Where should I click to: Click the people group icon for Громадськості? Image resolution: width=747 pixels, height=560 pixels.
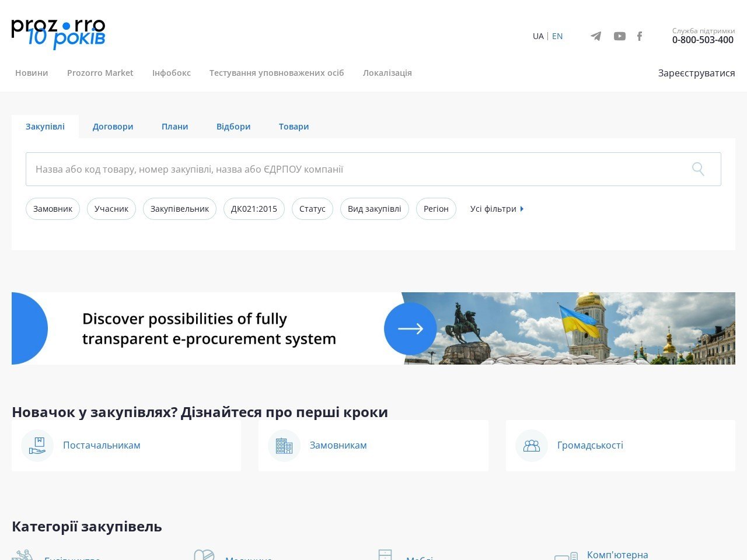click(x=532, y=446)
